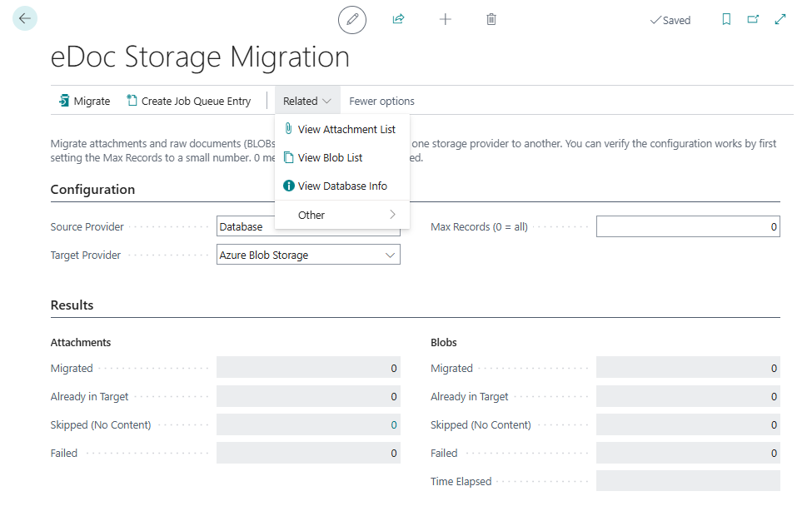This screenshot has height=506, width=812.
Task: Click the Results section heading
Action: pos(72,305)
